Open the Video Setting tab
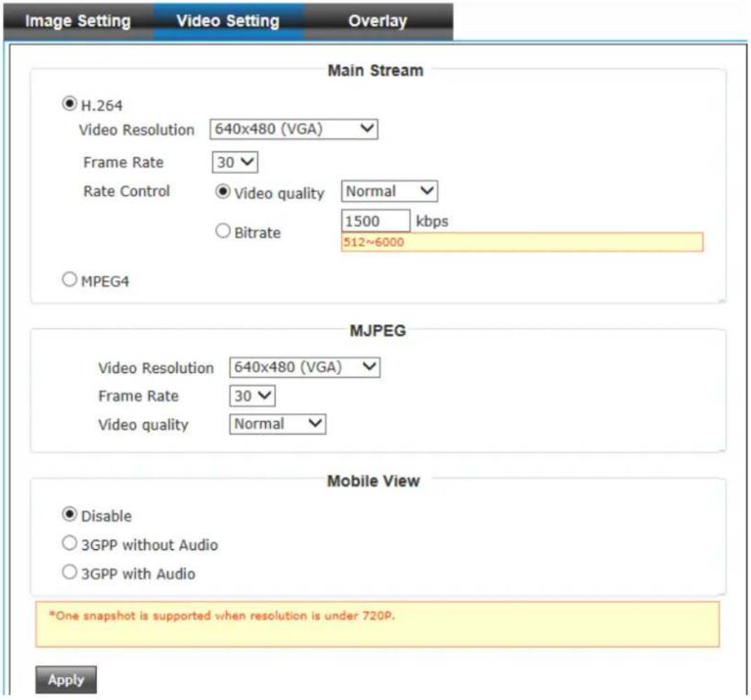751x700 pixels. (228, 21)
